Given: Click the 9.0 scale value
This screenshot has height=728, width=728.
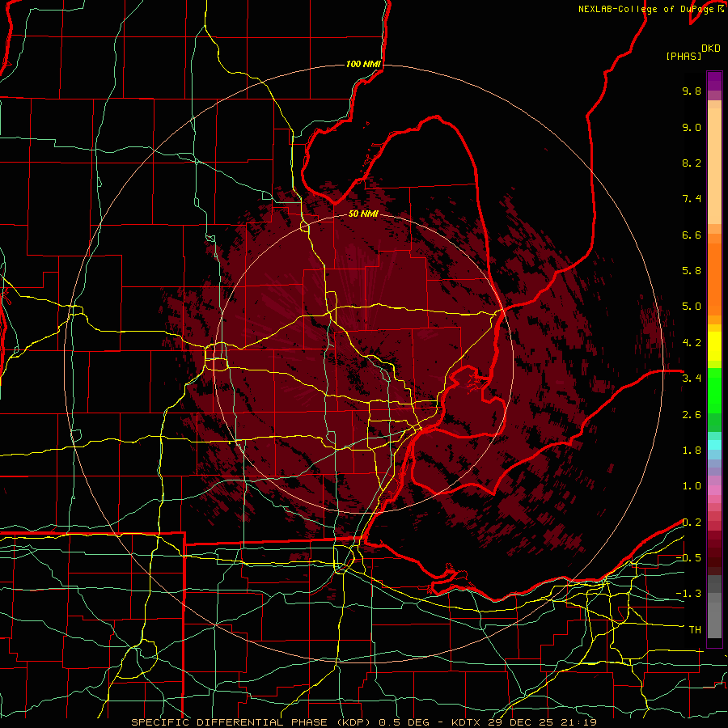Looking at the screenshot, I should (692, 127).
